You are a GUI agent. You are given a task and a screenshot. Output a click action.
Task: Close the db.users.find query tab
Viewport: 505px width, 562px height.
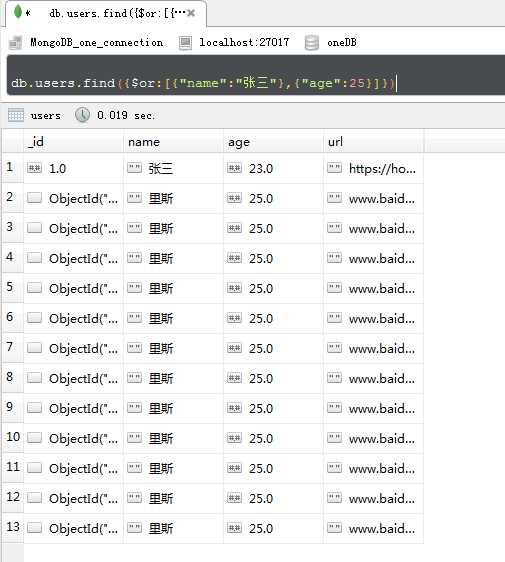pos(191,13)
